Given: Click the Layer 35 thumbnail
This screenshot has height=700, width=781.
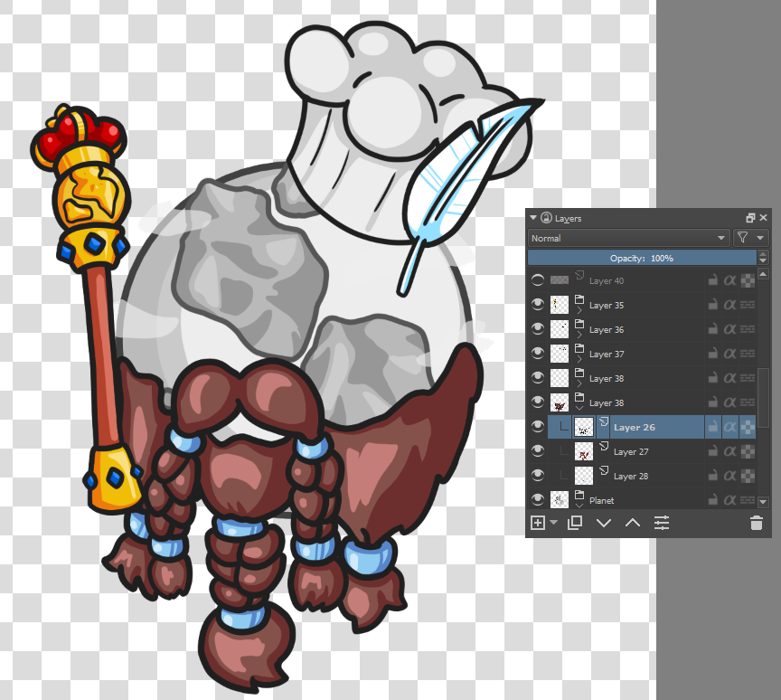Looking at the screenshot, I should (560, 305).
